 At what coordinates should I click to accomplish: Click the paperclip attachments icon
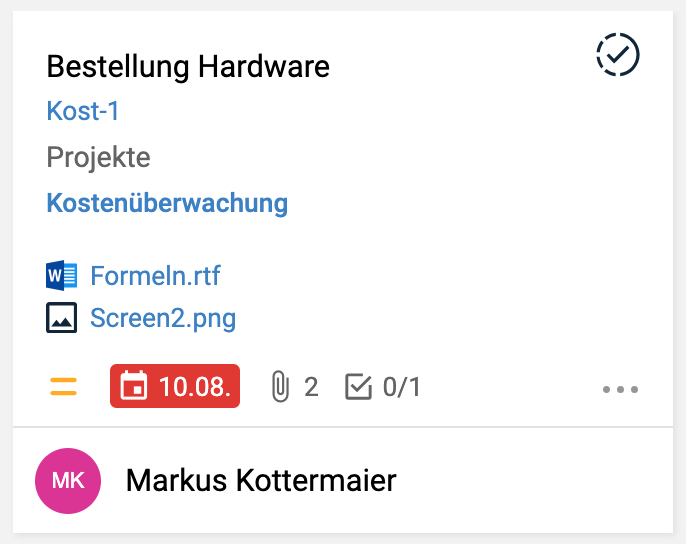[280, 387]
